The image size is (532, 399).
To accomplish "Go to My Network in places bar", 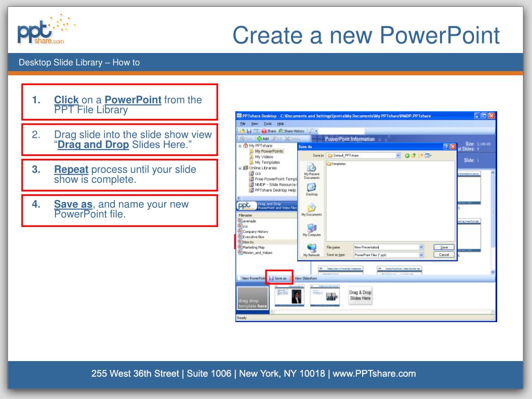I will 312,250.
